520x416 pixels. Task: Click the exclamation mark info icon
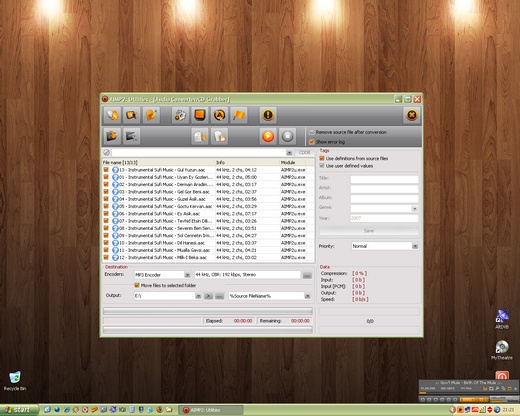[268, 115]
